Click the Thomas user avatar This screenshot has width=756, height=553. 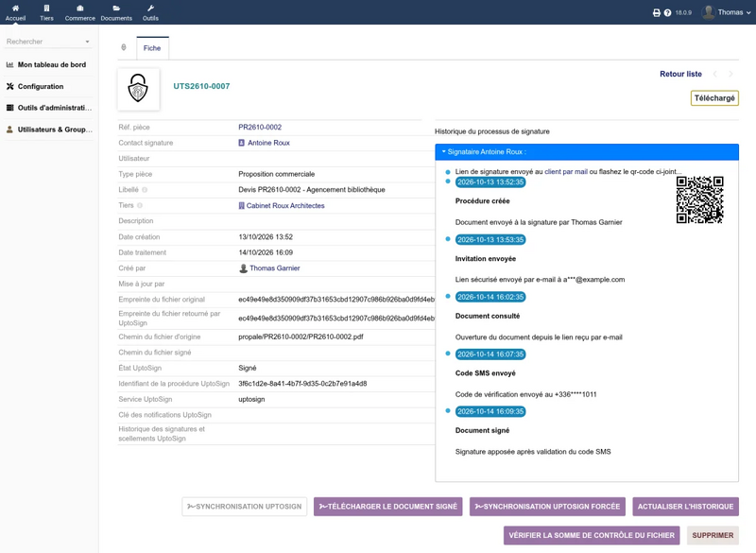(x=708, y=12)
